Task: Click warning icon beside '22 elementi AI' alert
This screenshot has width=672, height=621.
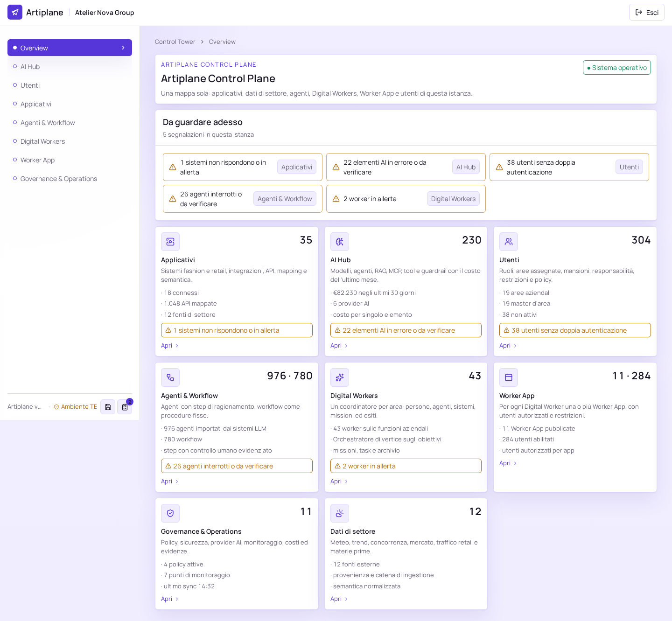Action: [336, 167]
